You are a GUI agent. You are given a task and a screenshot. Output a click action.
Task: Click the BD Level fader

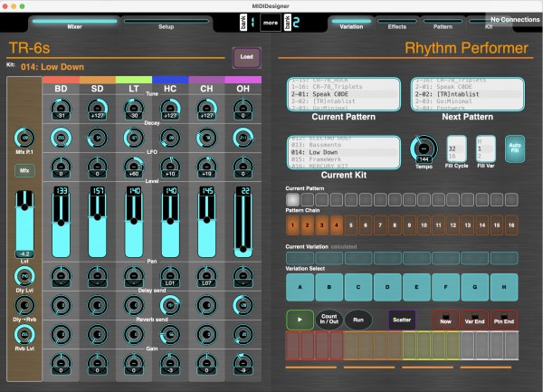[x=61, y=222]
